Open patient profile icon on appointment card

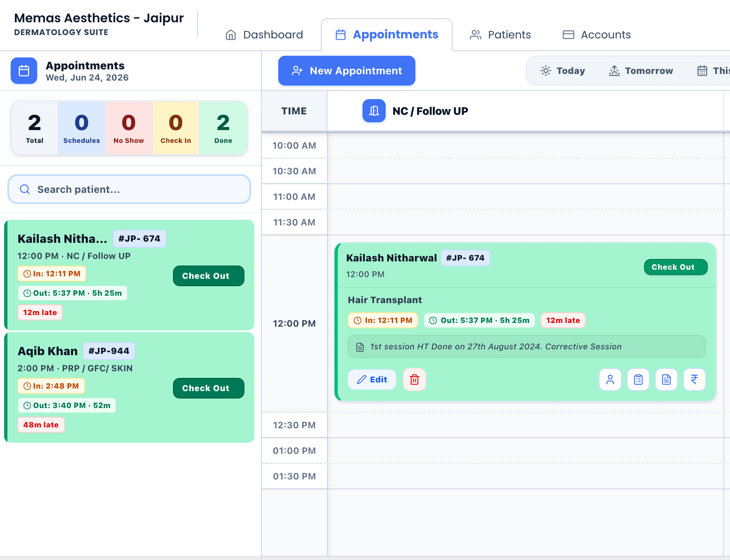click(610, 380)
